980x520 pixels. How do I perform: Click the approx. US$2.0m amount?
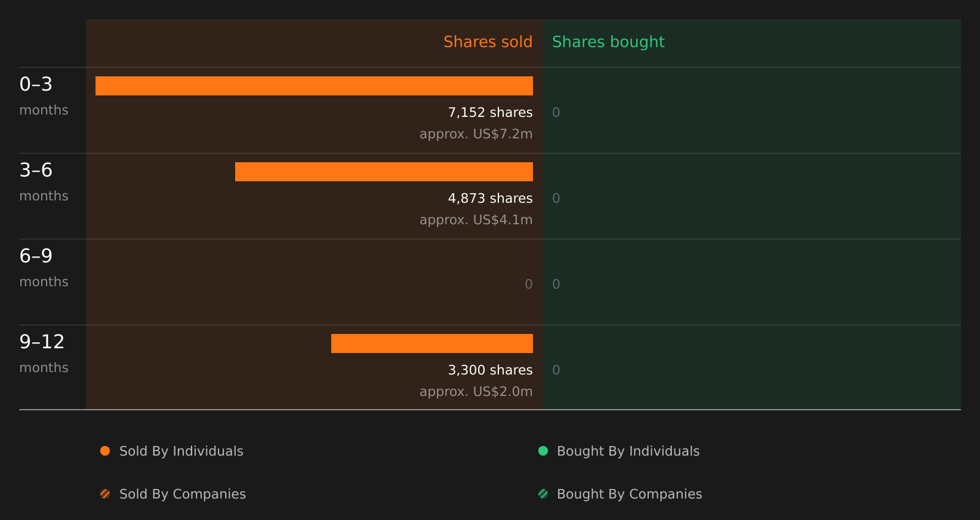[476, 392]
